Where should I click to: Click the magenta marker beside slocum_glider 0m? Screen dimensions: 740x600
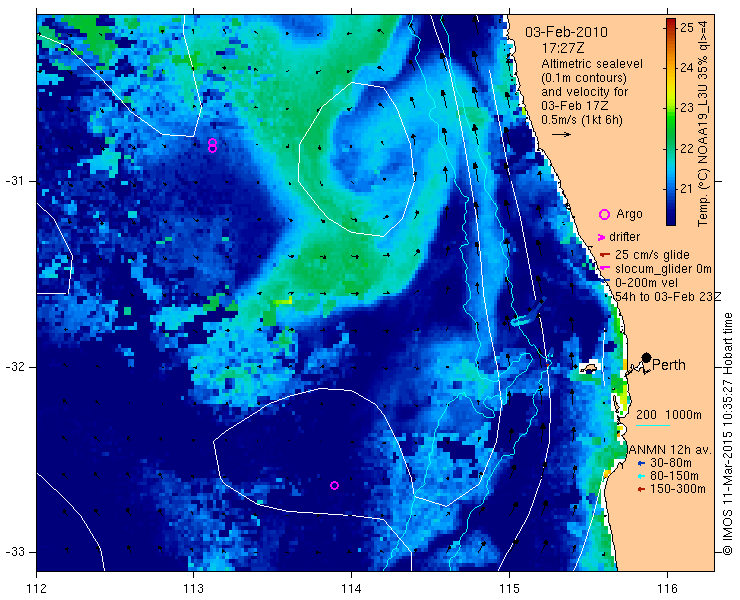tap(605, 268)
